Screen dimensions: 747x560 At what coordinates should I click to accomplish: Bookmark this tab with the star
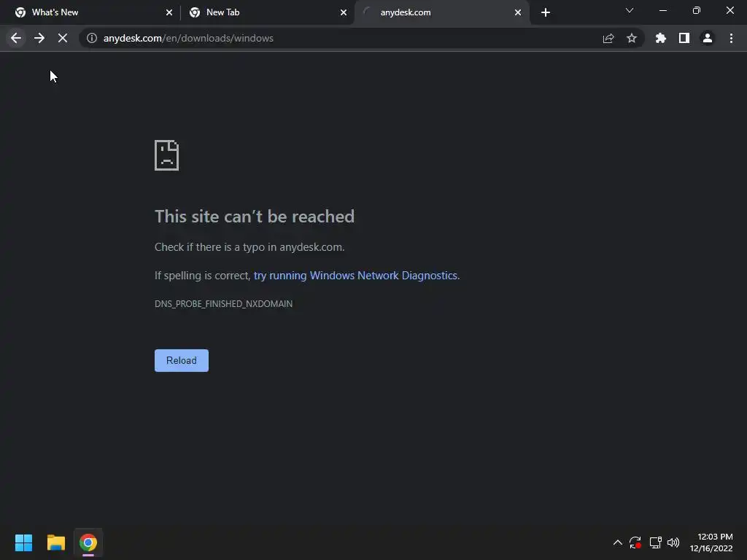pyautogui.click(x=632, y=38)
